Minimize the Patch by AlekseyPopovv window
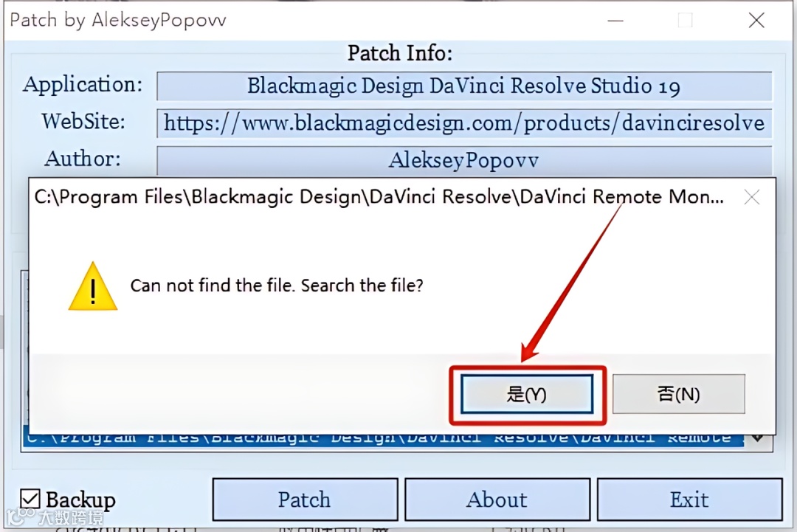The height and width of the screenshot is (532, 797). pos(615,21)
